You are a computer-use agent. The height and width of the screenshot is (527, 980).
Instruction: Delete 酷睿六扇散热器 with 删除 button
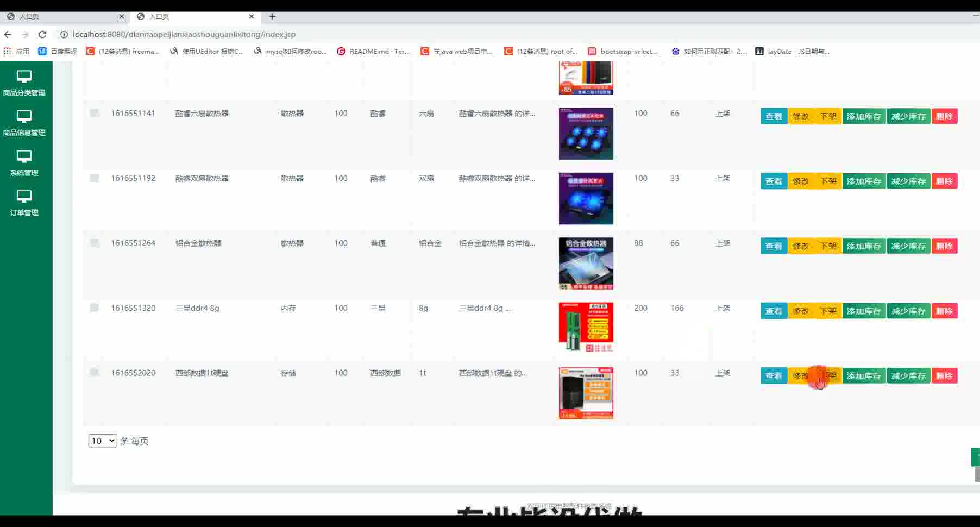pyautogui.click(x=944, y=116)
